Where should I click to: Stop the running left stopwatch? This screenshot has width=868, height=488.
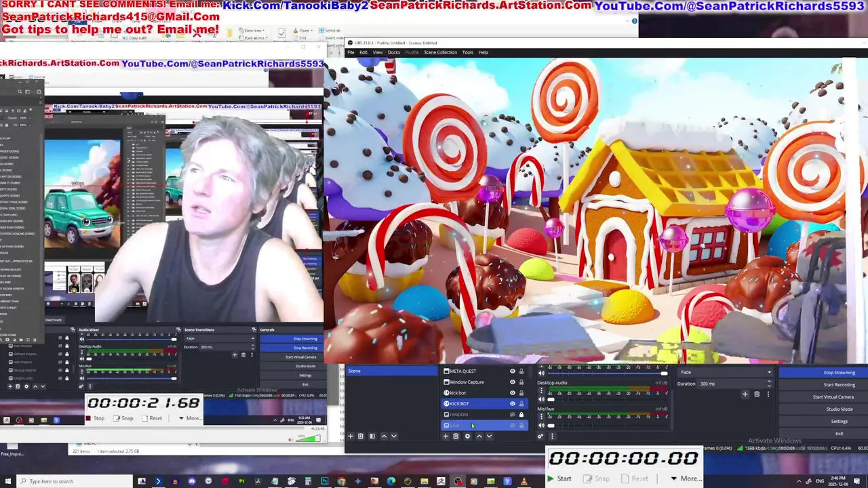click(96, 418)
